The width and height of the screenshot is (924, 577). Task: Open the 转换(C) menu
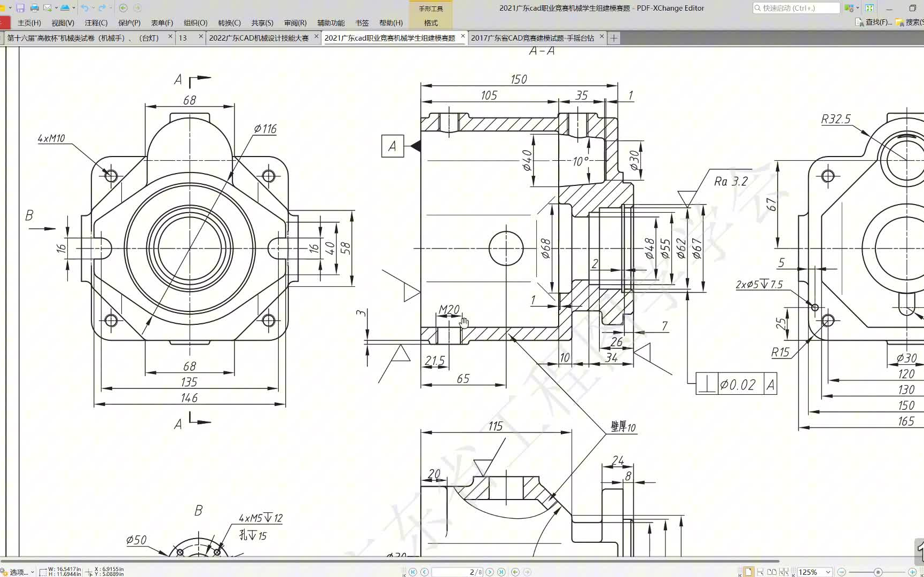(x=230, y=23)
